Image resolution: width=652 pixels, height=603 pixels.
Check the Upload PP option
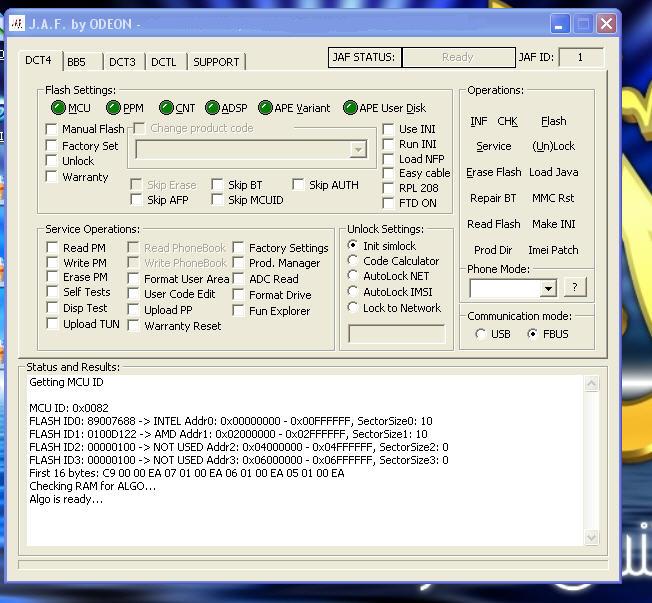coord(133,309)
